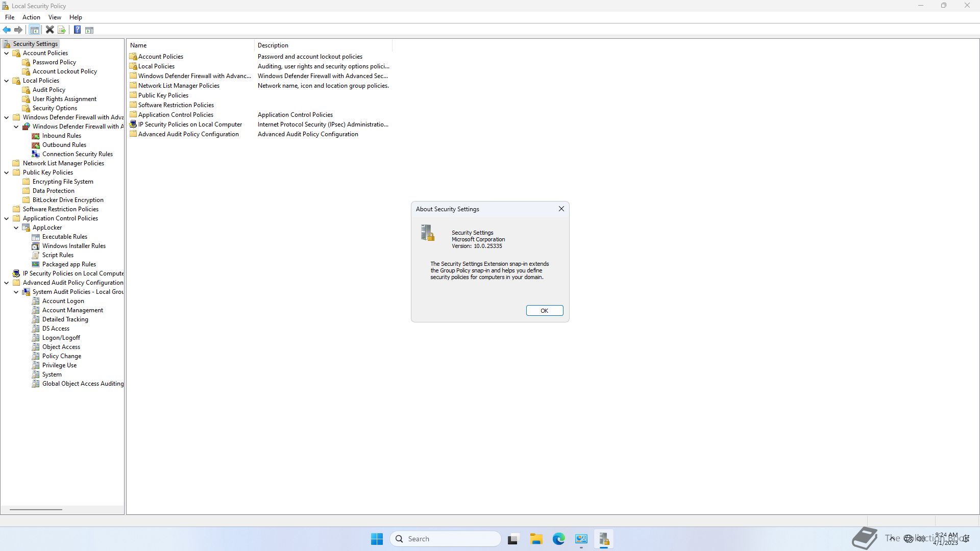Screen dimensions: 980x551
Task: Select Privilege Use in the tree
Action: [x=59, y=365]
